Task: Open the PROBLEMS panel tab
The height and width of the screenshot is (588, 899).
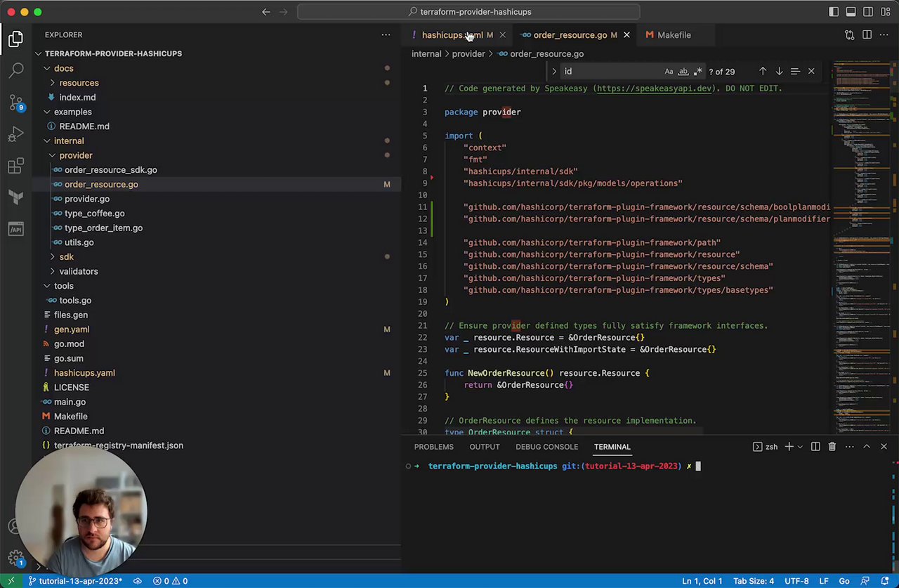Action: point(433,447)
